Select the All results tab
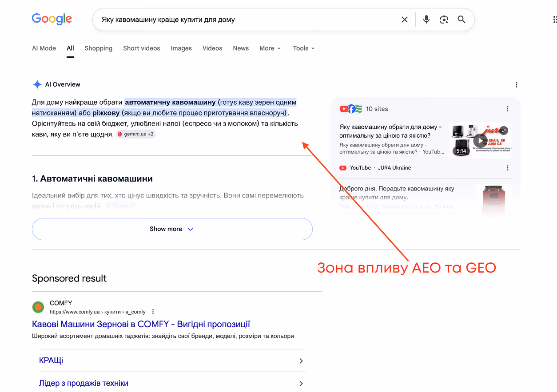The height and width of the screenshot is (392, 557). coord(70,48)
